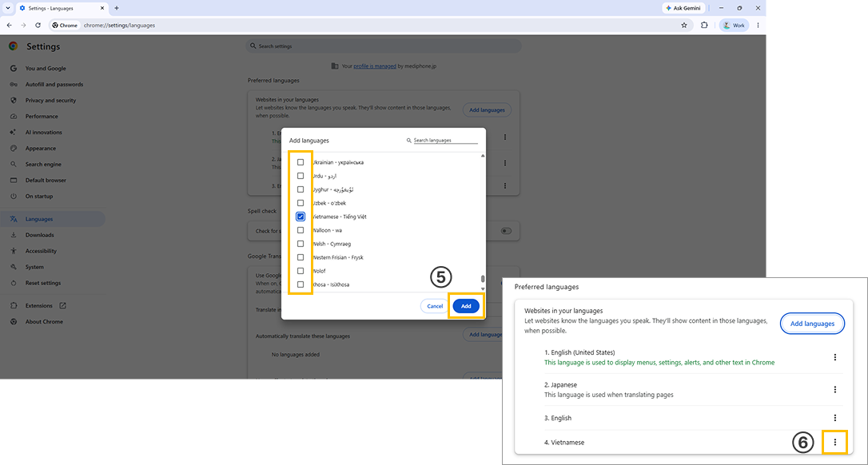Open a new tab with the plus icon
Viewport: 868px width, 465px height.
tap(116, 8)
